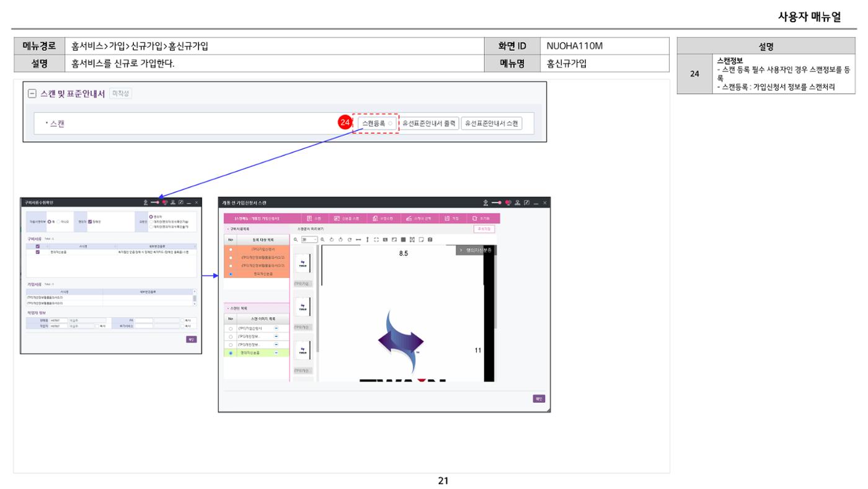This screenshot has width=868, height=489.
Task: Click the first scanned page thumbnail
Action: pos(303,263)
